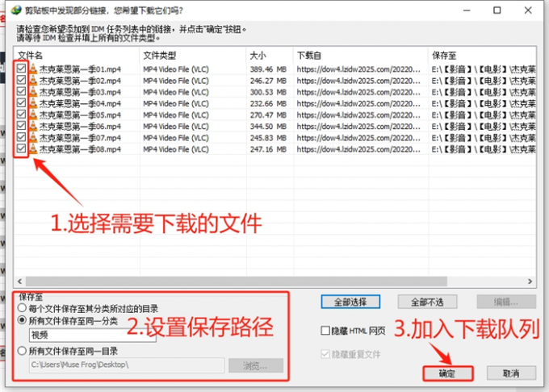549x392 pixels.
Task: Click VLC cone icon for 杰克莱恩第一季02.mp4
Action: click(x=33, y=81)
